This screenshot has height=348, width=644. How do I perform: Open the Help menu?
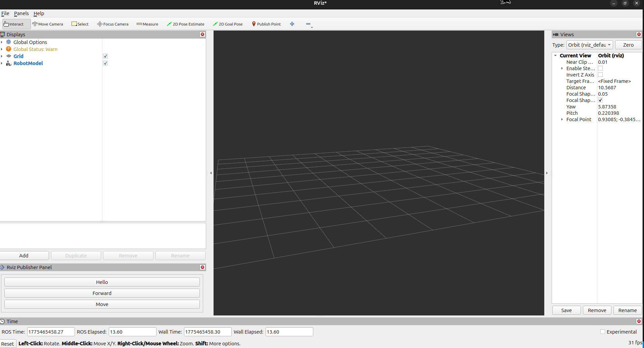(39, 13)
